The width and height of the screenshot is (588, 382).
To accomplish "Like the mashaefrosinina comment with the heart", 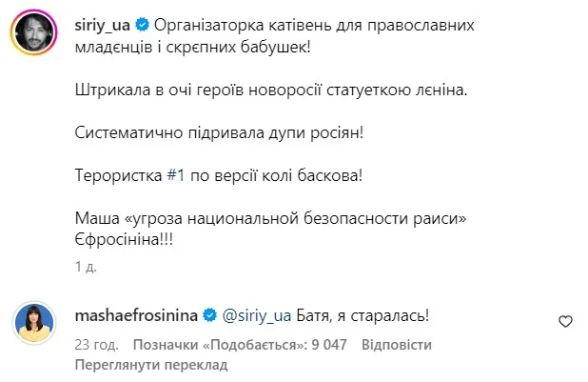I will coord(563,321).
